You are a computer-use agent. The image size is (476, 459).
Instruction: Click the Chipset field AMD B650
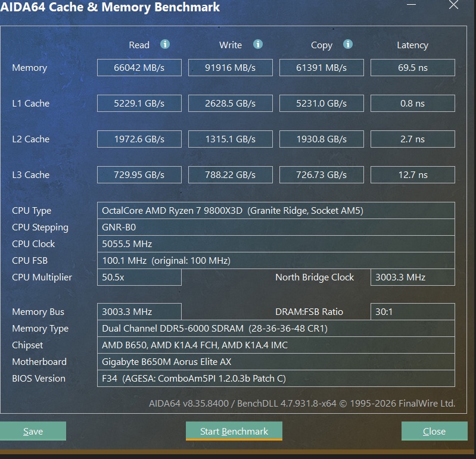276,345
